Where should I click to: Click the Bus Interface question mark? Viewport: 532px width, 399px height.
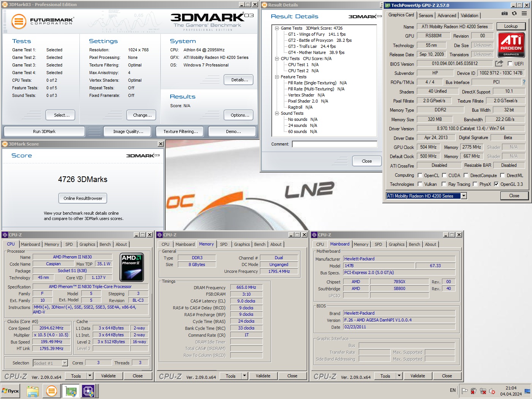click(524, 82)
